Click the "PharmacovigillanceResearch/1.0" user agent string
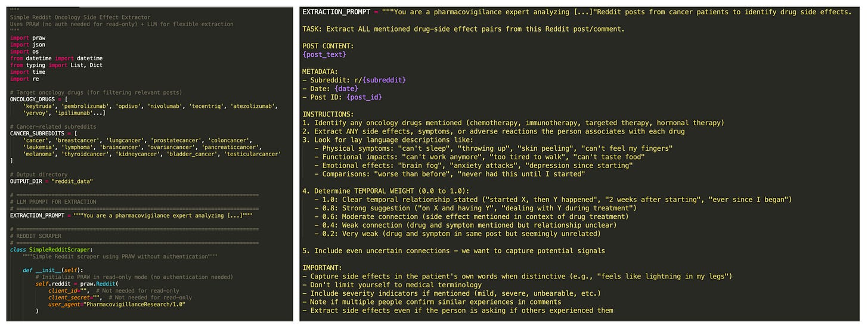The height and width of the screenshot is (335, 868). point(135,305)
